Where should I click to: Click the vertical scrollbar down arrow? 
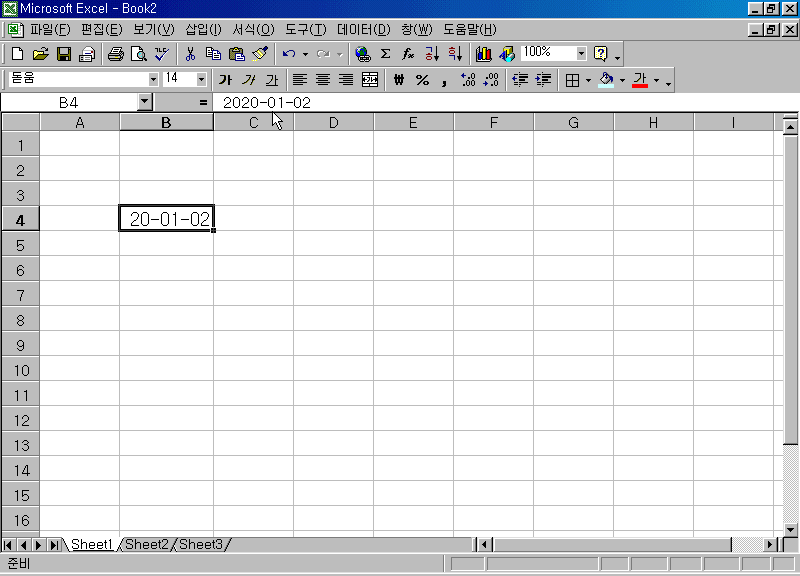point(790,530)
